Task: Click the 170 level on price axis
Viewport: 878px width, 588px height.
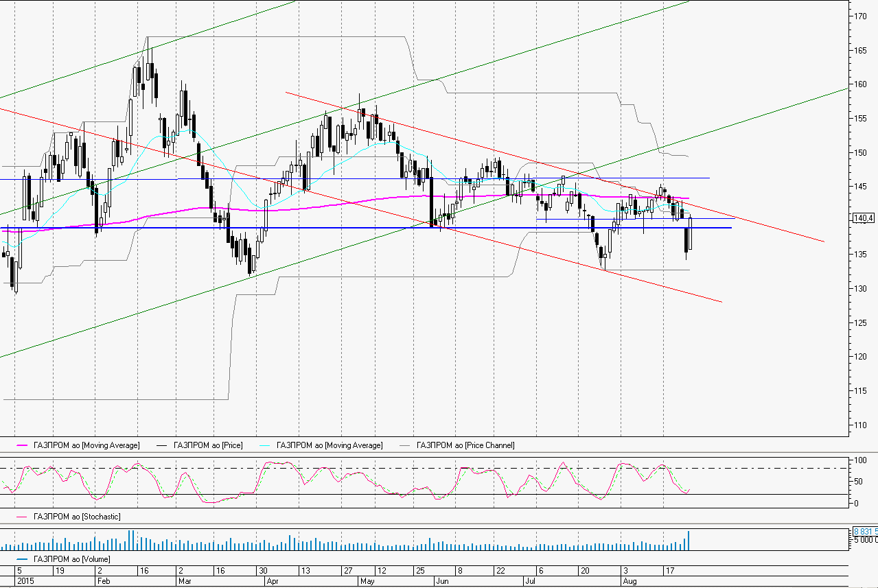Action: [x=859, y=16]
